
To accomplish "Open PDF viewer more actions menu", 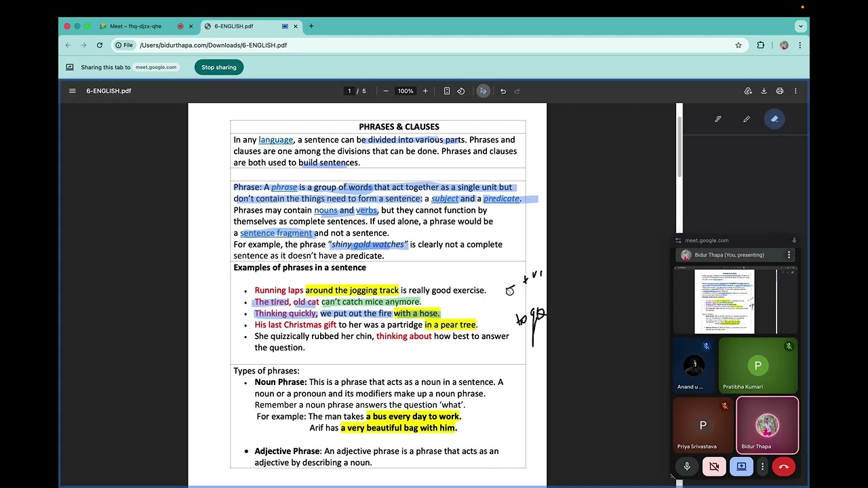I will 795,91.
